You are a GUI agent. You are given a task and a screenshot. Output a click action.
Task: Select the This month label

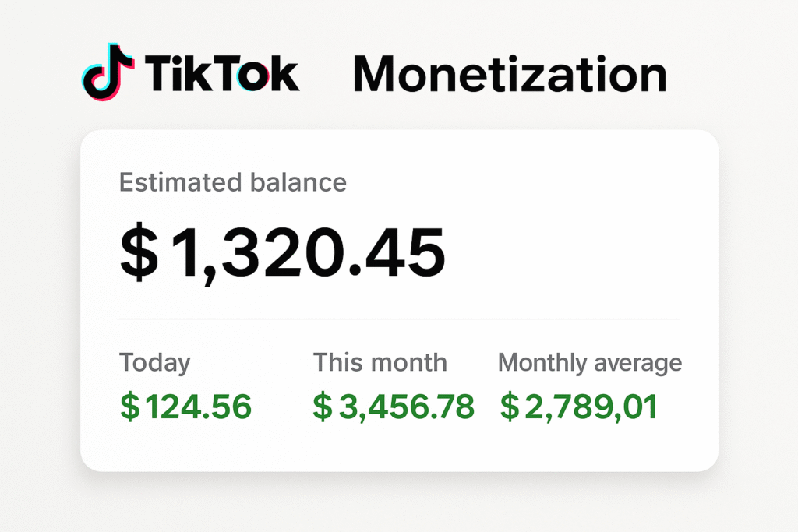tap(380, 362)
